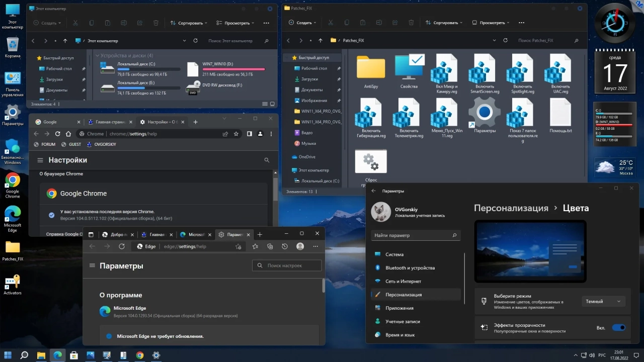The height and width of the screenshot is (362, 644).
Task: Switch to the Главная страница tab in Chrome
Action: pyautogui.click(x=110, y=122)
